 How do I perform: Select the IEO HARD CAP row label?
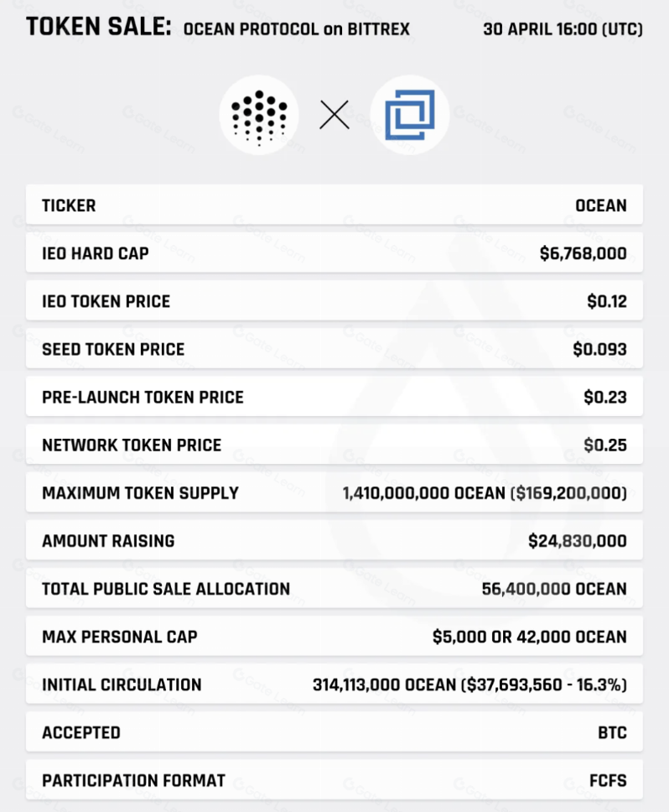(x=95, y=253)
